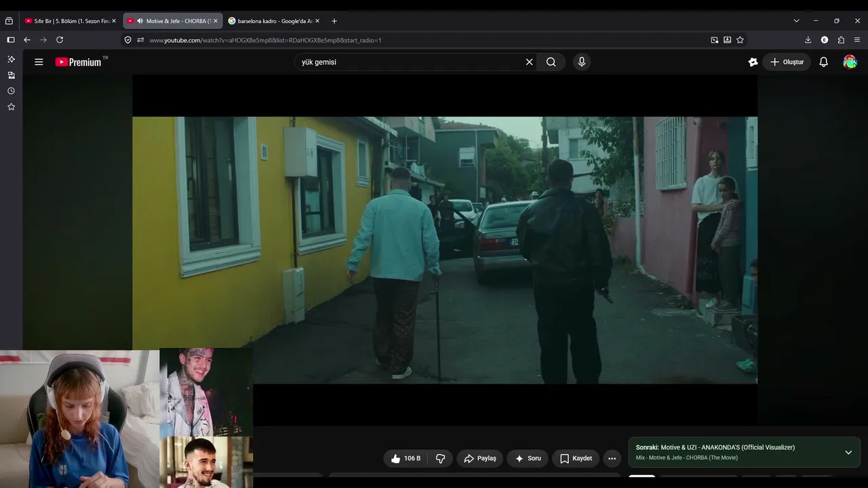Open the three-dot more actions menu
The image size is (868, 488).
[612, 459]
